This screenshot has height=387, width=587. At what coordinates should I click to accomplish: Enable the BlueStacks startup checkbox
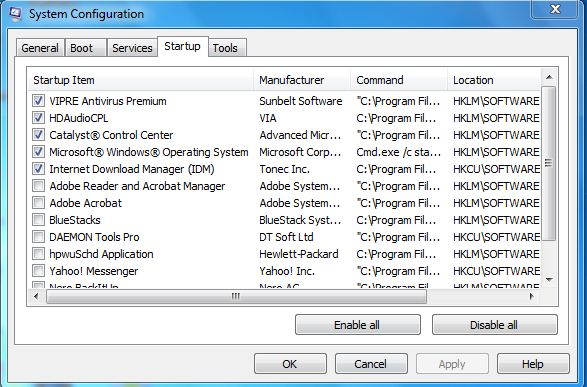tap(38, 220)
